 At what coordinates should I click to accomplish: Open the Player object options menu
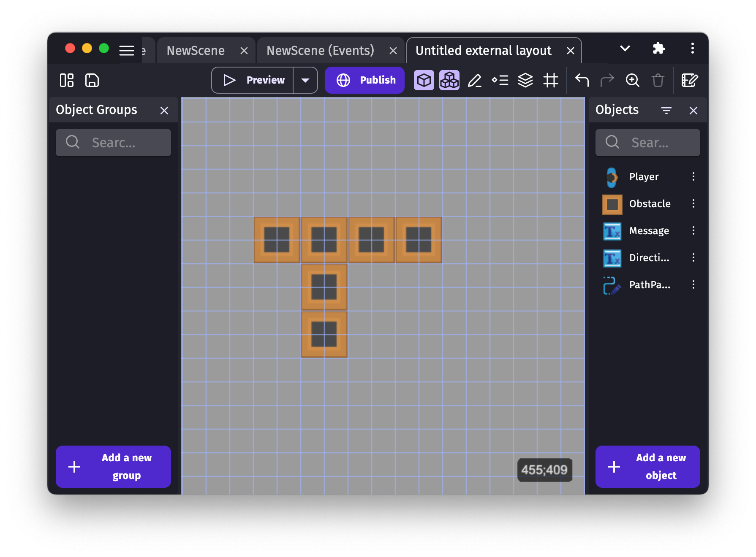pos(693,177)
